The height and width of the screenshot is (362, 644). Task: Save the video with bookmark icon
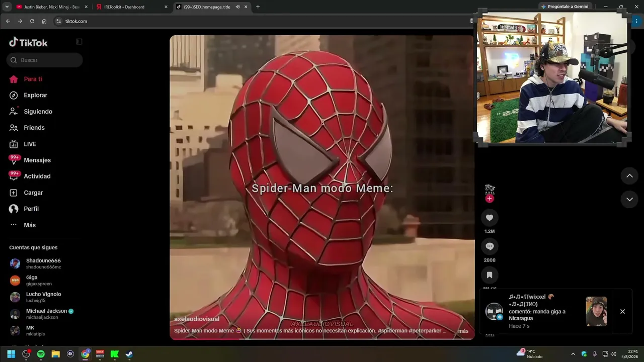490,275
